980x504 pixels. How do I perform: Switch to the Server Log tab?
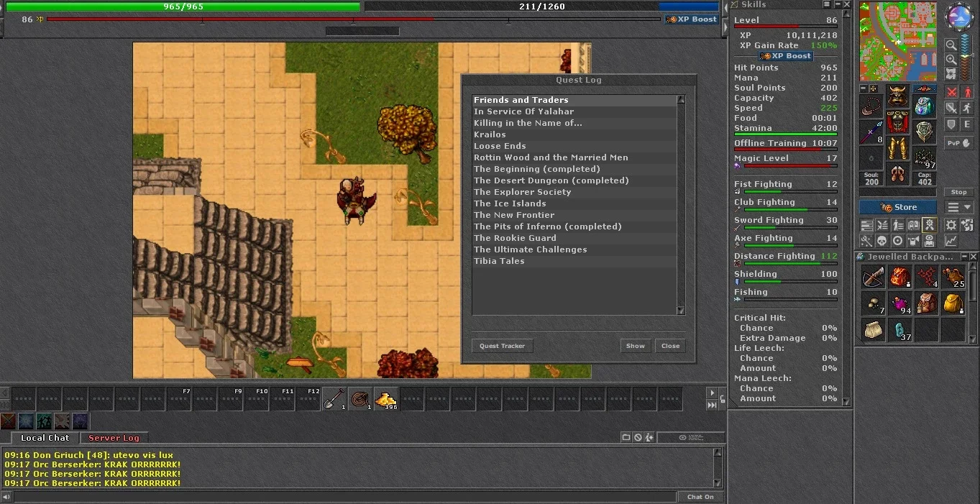[114, 438]
